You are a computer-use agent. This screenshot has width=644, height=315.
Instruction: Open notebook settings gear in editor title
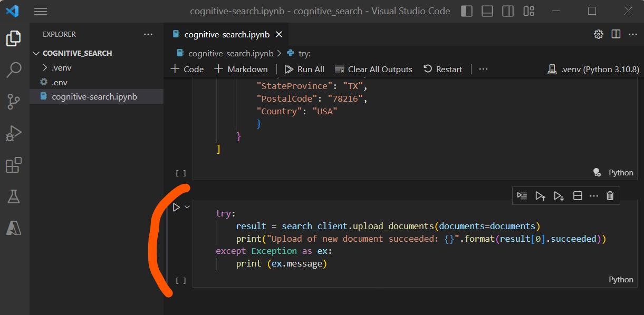(599, 34)
